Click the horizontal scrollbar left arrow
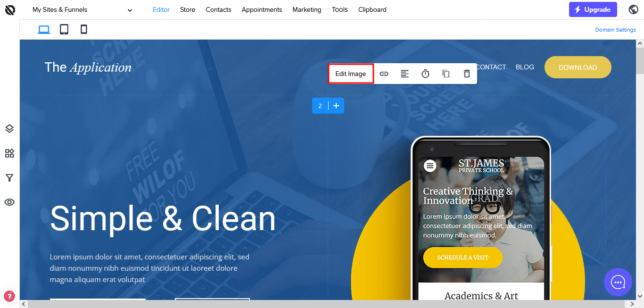The width and height of the screenshot is (644, 308). (x=24, y=304)
